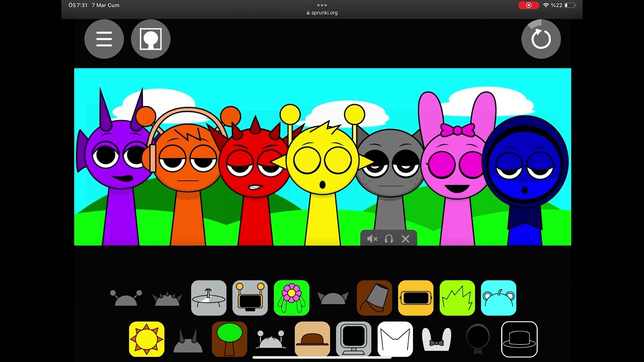Choose the black top hat icon
The image size is (644, 362).
(520, 339)
